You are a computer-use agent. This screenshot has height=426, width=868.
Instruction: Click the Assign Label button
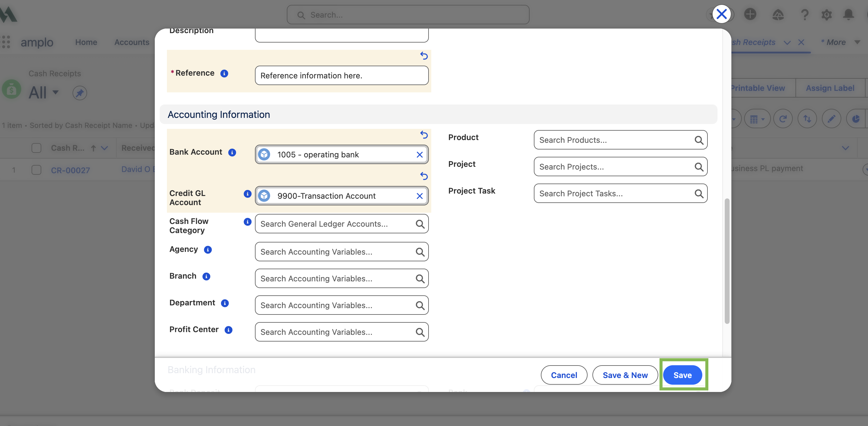coord(830,88)
